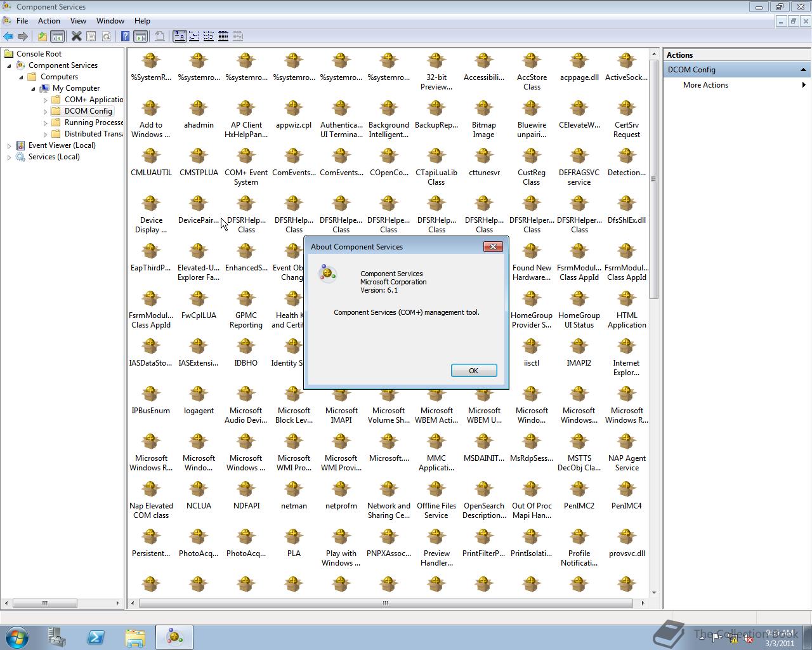Switch to Small Icons view
Image resolution: width=812 pixels, height=650 pixels.
194,37
